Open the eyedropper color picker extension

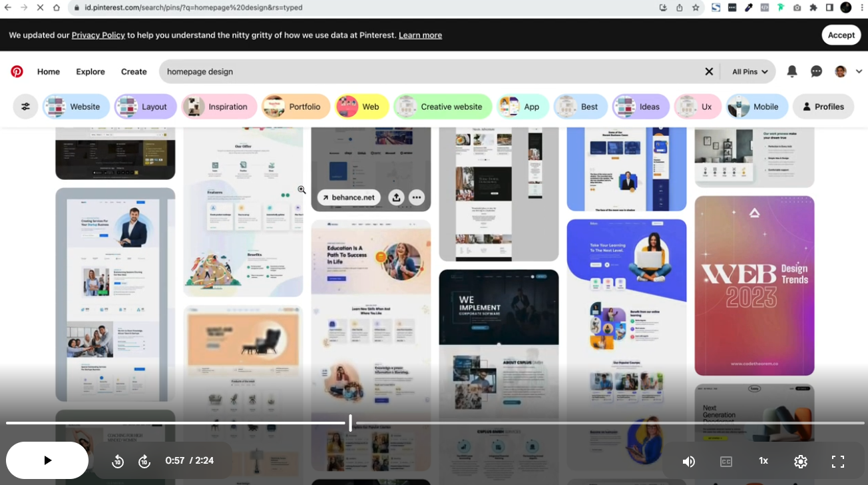(x=748, y=7)
